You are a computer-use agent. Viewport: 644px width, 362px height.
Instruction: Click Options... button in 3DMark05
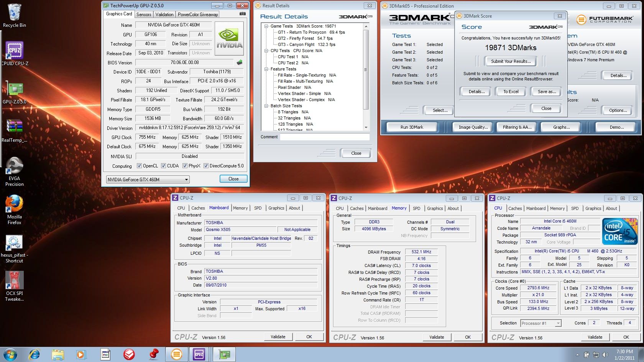click(x=618, y=110)
